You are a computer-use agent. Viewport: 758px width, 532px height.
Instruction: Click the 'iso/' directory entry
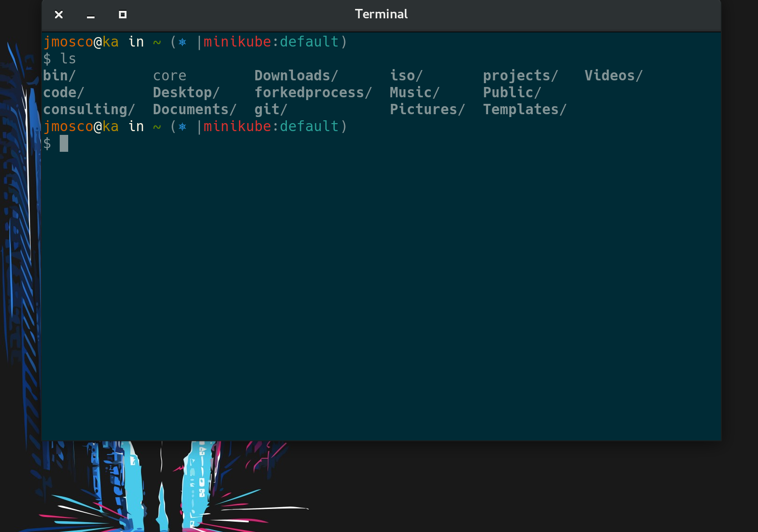[x=406, y=75]
